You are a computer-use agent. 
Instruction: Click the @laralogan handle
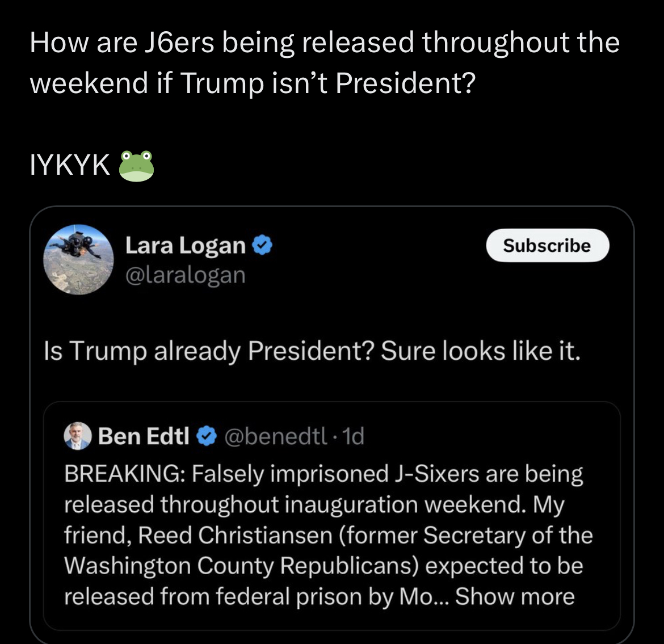click(186, 275)
